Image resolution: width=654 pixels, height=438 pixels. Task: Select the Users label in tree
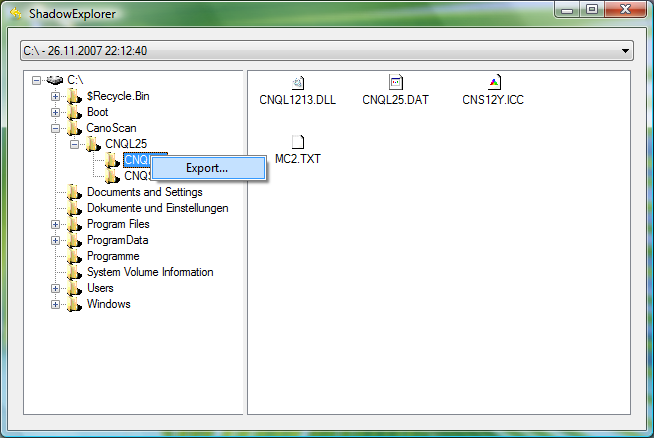pos(100,288)
